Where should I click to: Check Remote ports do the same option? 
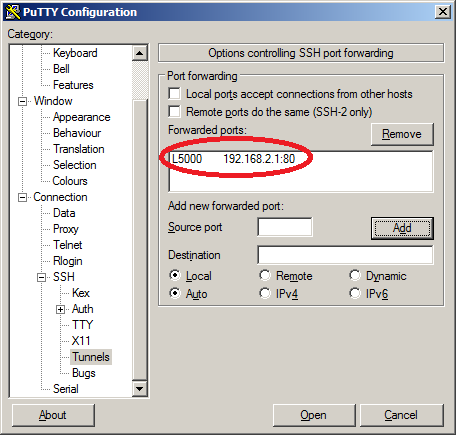pyautogui.click(x=174, y=112)
